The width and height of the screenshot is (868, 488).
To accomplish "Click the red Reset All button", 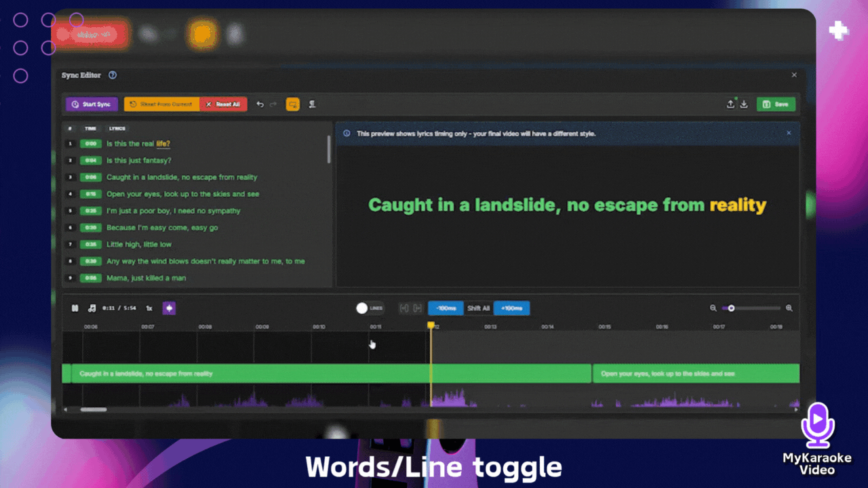I will point(223,104).
